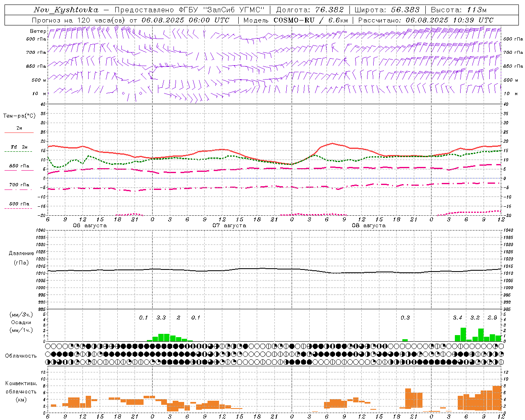525x420 pixels.
Task: Click the Конвективн. convective cloud label
Action: pyautogui.click(x=21, y=384)
